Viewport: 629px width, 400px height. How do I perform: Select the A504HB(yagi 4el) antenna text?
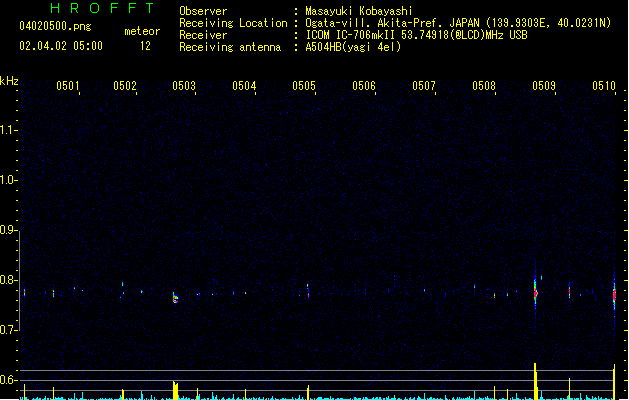(353, 47)
